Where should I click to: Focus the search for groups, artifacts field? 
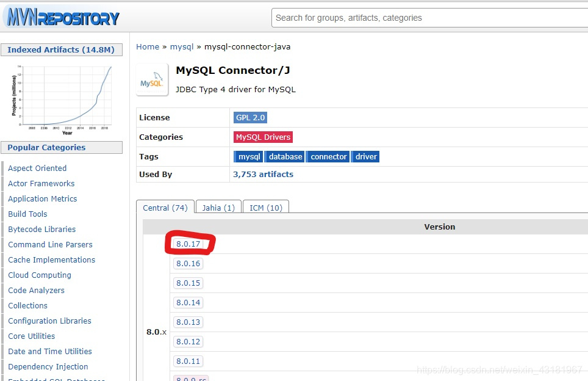pyautogui.click(x=430, y=18)
